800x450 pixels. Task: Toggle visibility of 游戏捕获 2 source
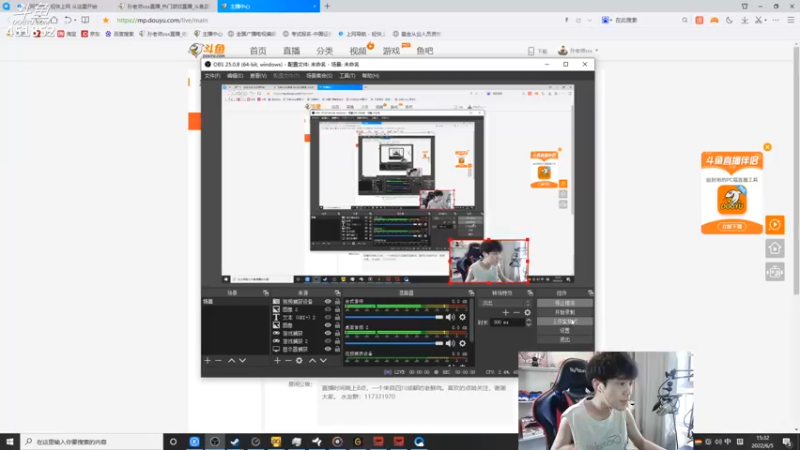[328, 341]
